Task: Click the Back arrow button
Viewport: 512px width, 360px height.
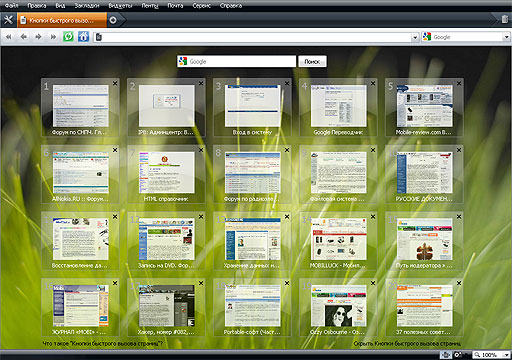Action: coord(23,37)
